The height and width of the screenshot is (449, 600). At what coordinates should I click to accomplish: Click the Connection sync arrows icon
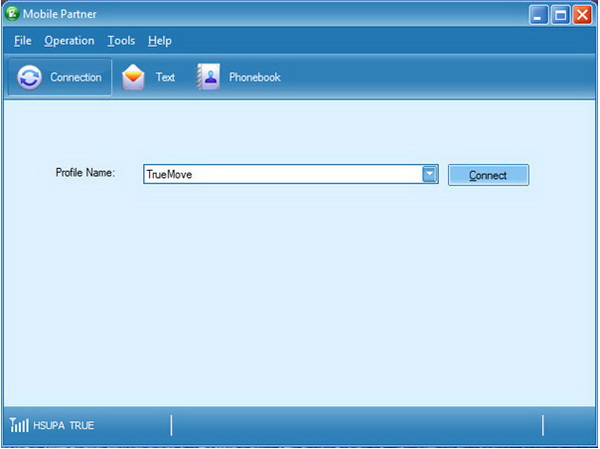[x=29, y=77]
